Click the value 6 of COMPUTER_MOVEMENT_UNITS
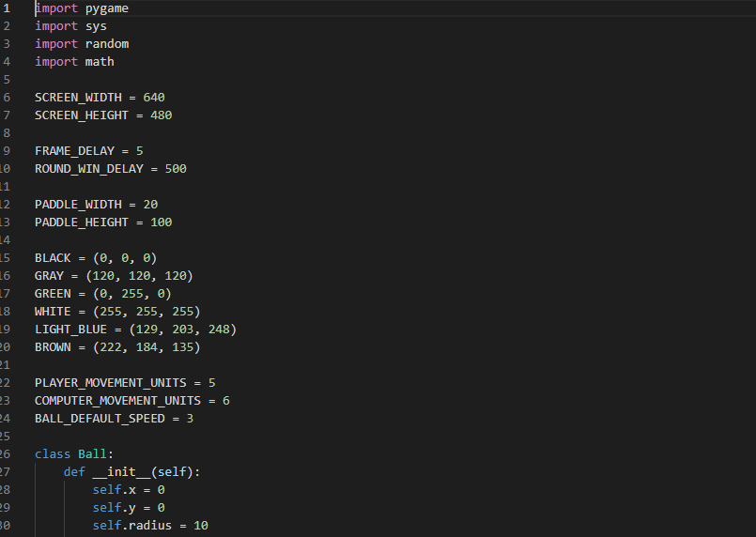 point(226,401)
